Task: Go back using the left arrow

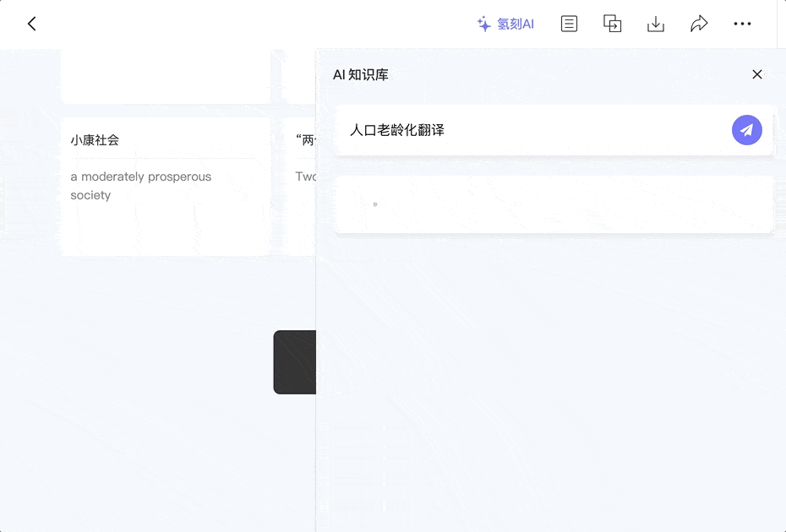Action: (31, 24)
